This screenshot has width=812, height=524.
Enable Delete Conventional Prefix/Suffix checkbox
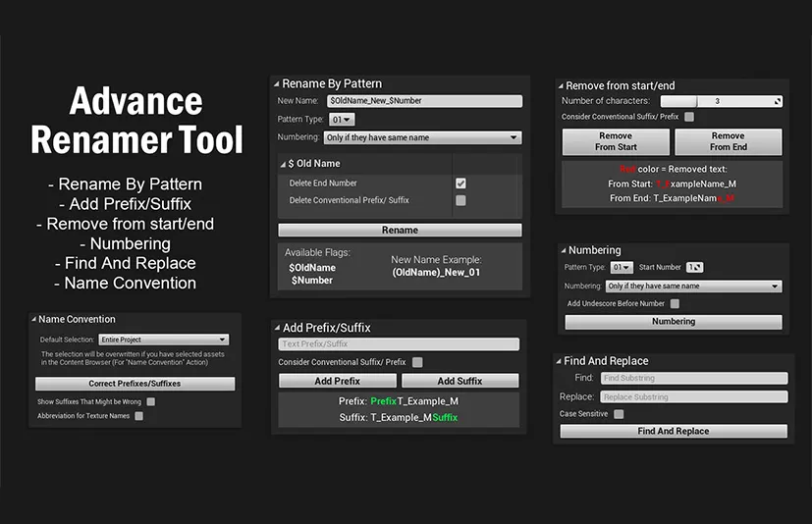point(460,200)
